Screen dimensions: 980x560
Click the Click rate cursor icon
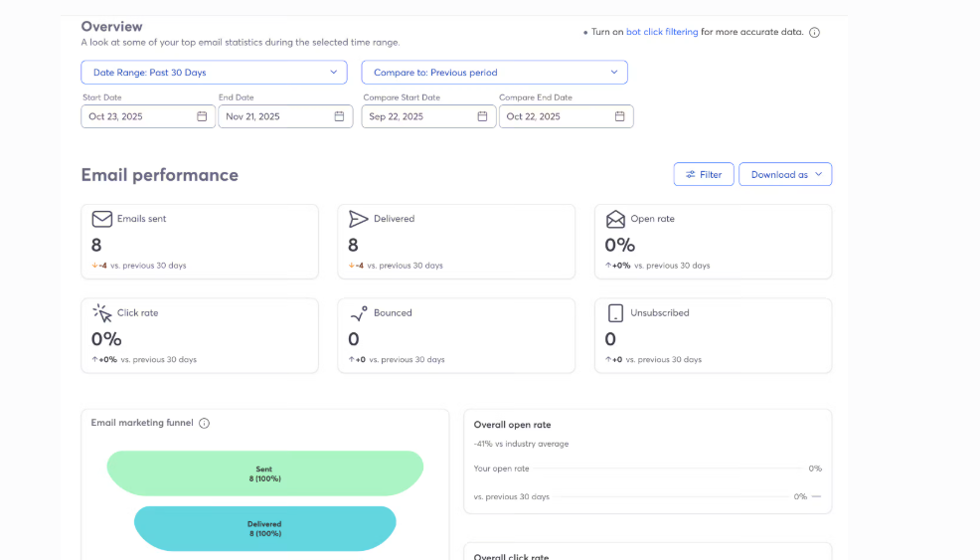(101, 313)
